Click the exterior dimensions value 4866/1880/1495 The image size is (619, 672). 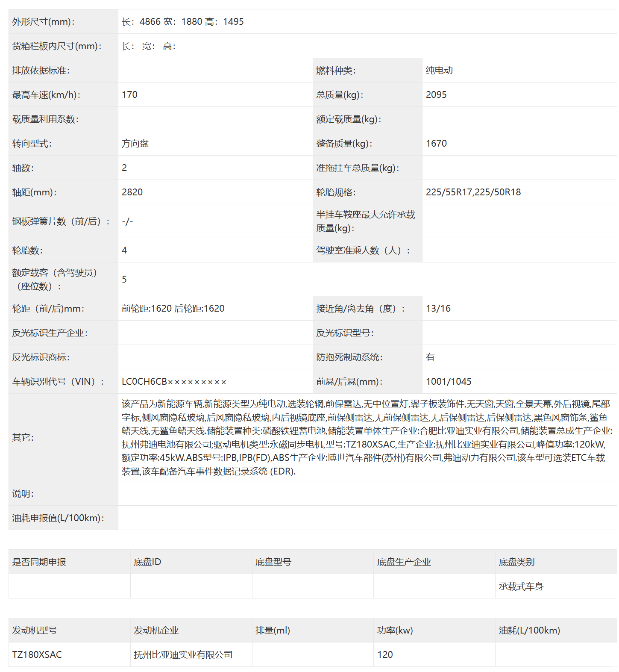coord(182,22)
